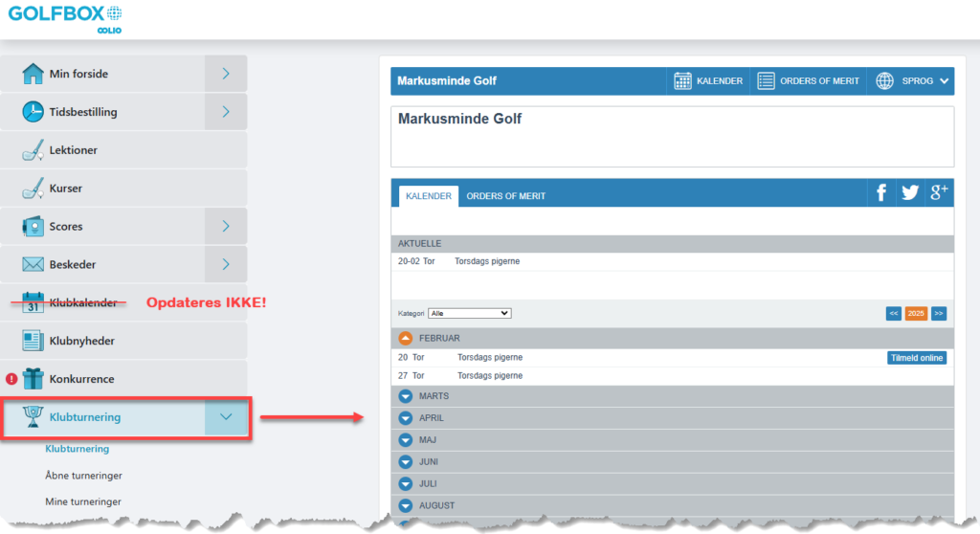This screenshot has height=534, width=980.
Task: Open Mine turneringer
Action: tap(83, 502)
